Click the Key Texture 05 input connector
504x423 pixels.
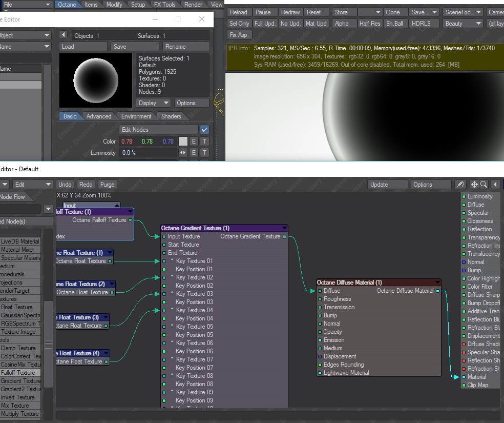164,327
